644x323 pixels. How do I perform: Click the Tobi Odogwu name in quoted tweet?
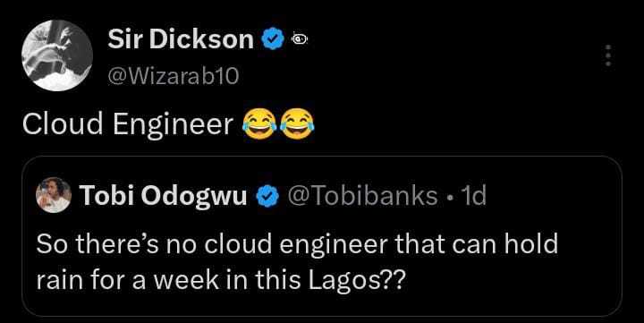(164, 196)
